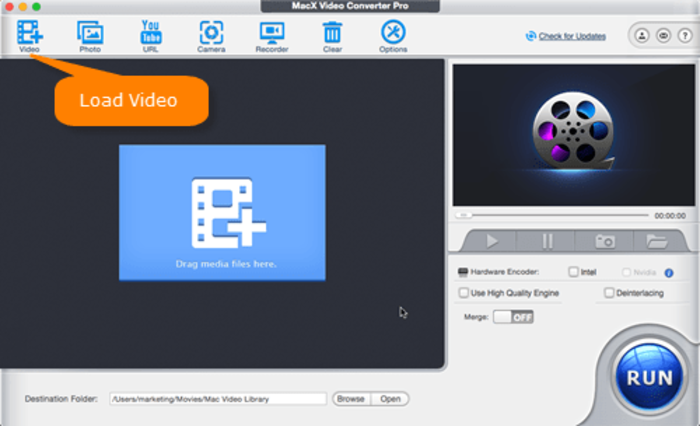Enable the Intel hardware encoder checkbox
The image size is (700, 426).
[x=574, y=272]
